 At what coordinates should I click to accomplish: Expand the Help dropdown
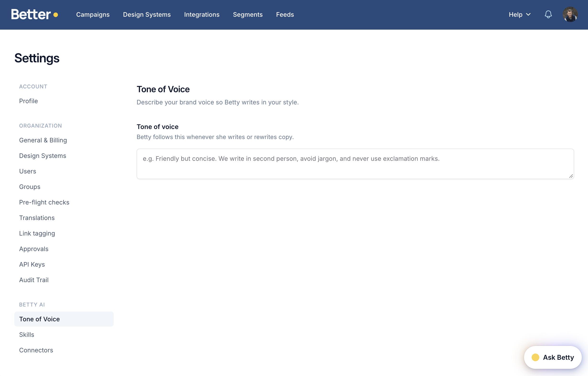point(520,15)
